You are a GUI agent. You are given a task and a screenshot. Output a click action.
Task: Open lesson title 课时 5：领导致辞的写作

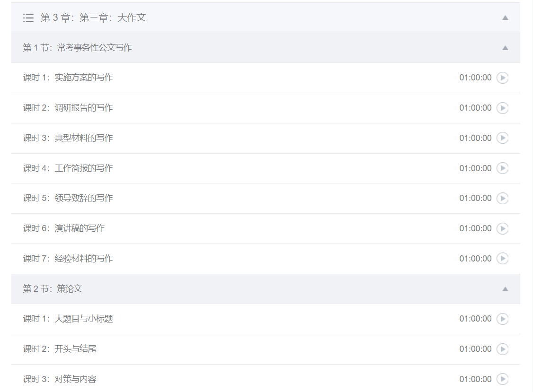pyautogui.click(x=68, y=198)
